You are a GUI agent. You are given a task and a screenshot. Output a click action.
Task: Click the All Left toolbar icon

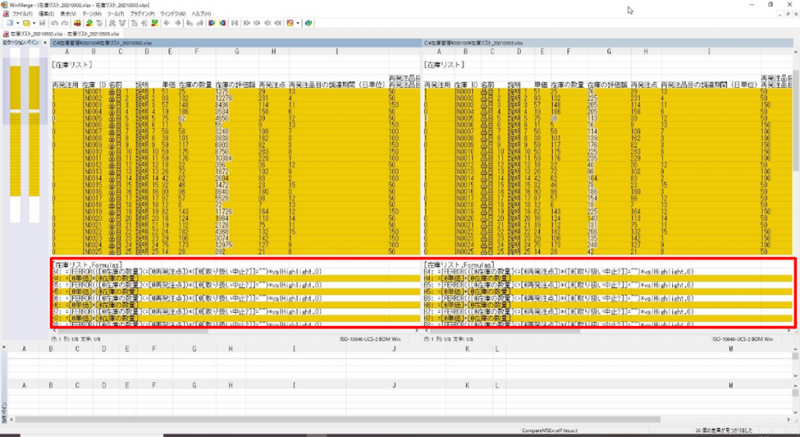[222, 23]
